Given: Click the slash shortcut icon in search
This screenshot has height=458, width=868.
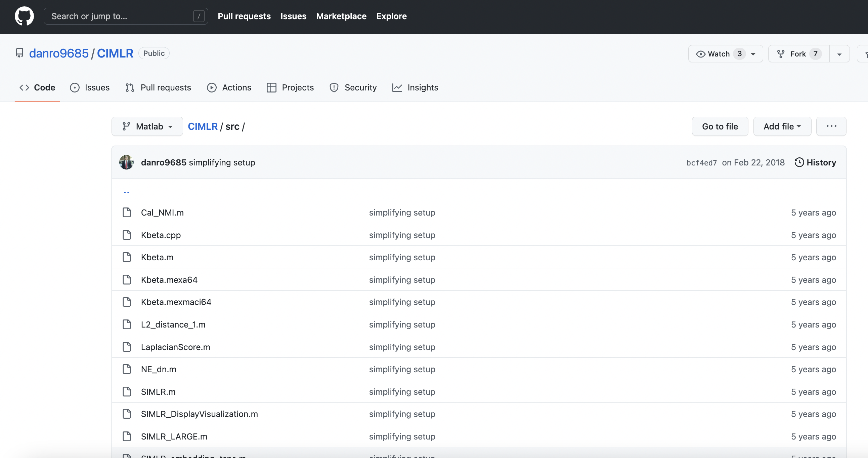Looking at the screenshot, I should point(199,16).
